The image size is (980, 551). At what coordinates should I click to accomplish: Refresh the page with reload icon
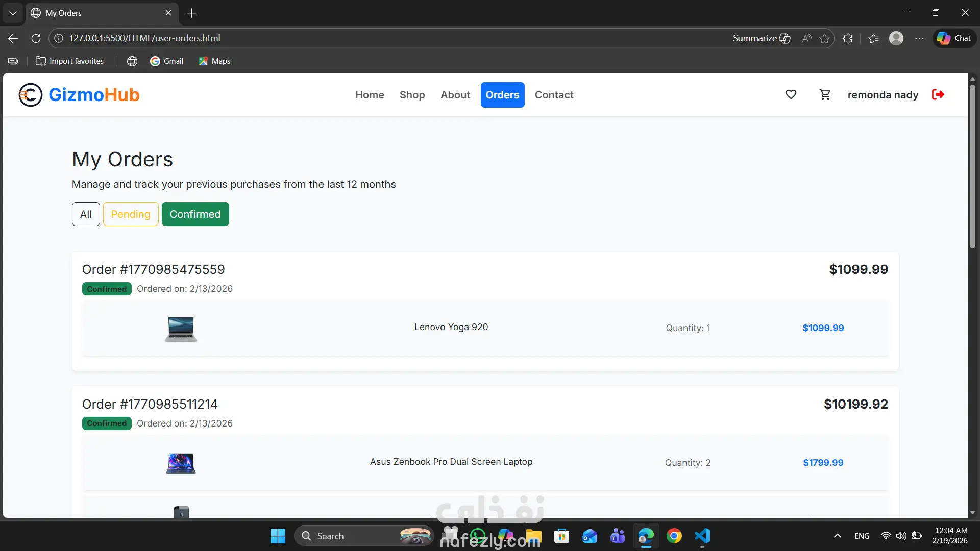click(x=36, y=38)
